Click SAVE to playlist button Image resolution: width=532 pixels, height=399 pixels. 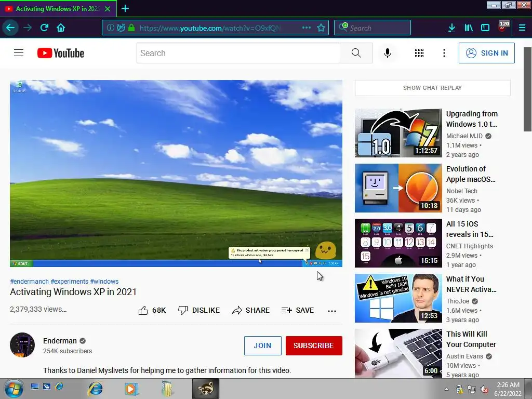click(298, 310)
